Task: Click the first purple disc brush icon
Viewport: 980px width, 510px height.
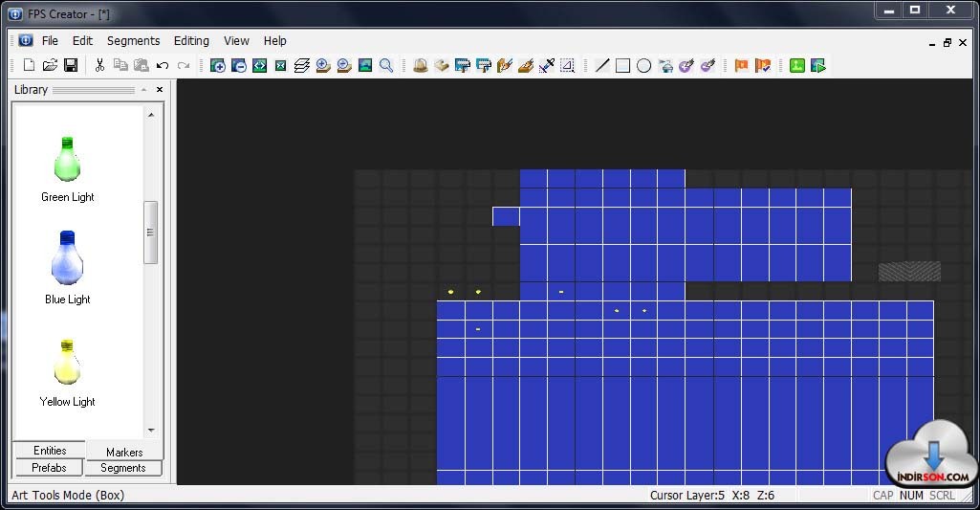Action: point(686,65)
